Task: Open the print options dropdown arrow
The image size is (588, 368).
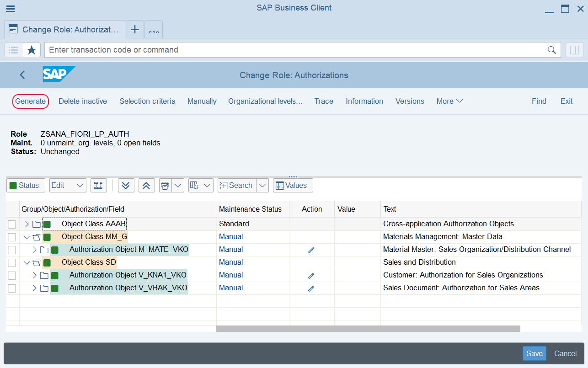Action: 178,185
